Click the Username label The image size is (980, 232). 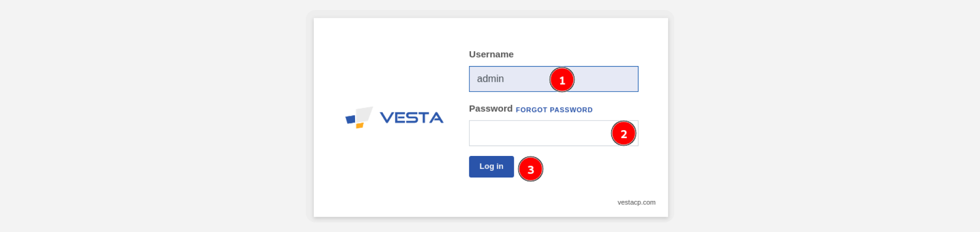pos(491,55)
